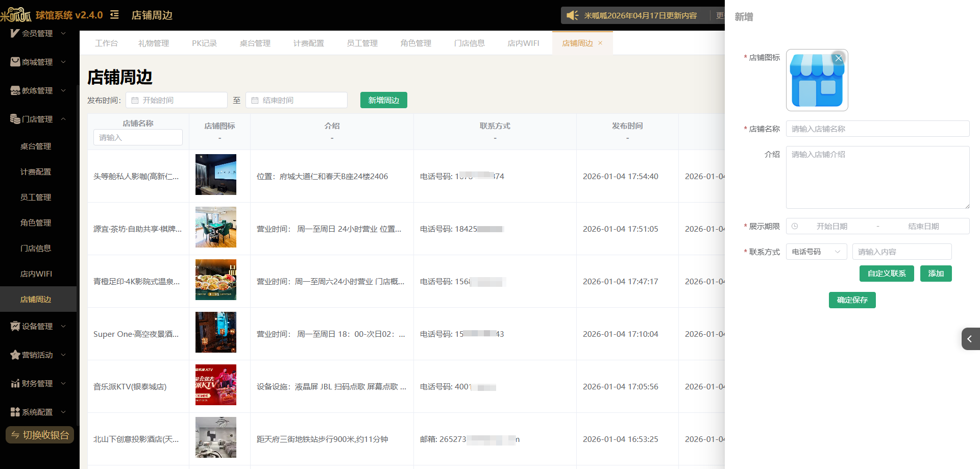Open thumbnail of 北山下创意投影酒店
Image resolution: width=980 pixels, height=469 pixels.
point(216,437)
